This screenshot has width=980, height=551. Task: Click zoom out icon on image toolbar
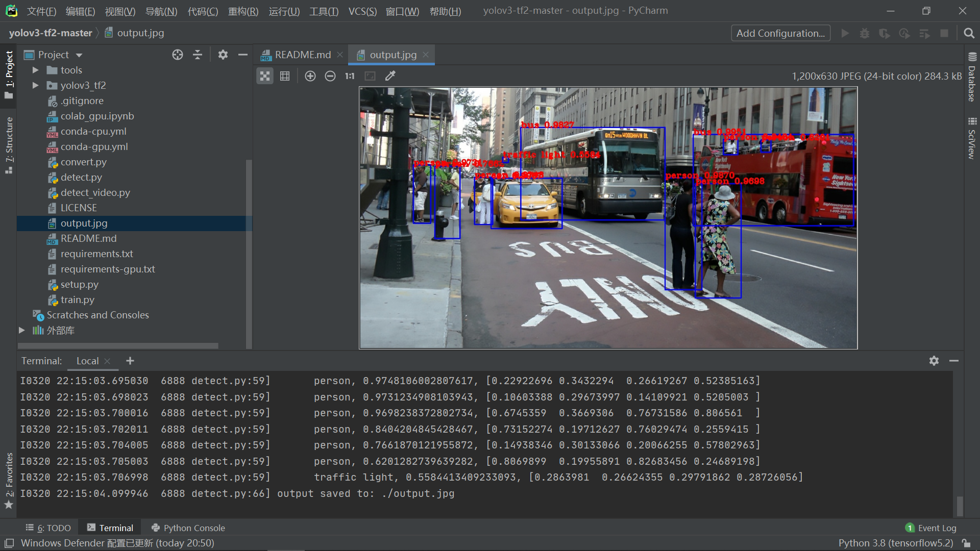click(x=330, y=76)
